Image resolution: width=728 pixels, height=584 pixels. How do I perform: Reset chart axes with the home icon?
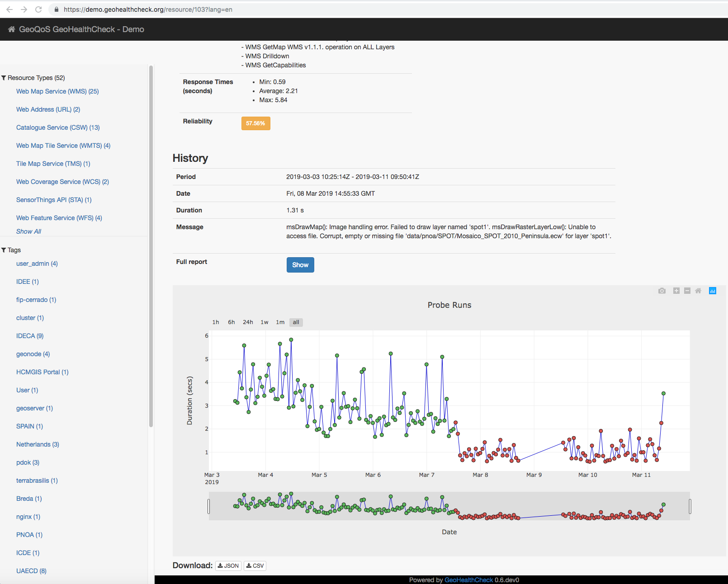(x=698, y=291)
